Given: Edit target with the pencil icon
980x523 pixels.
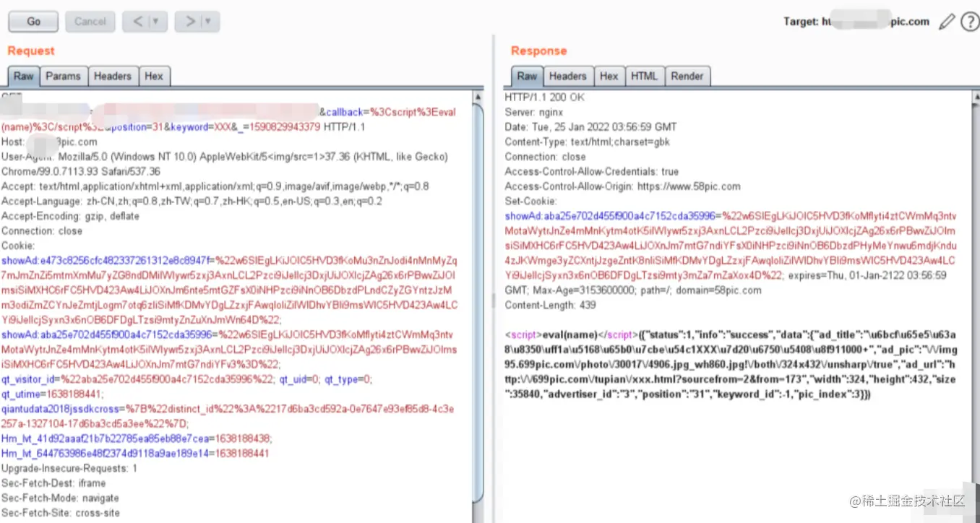Looking at the screenshot, I should [x=947, y=22].
